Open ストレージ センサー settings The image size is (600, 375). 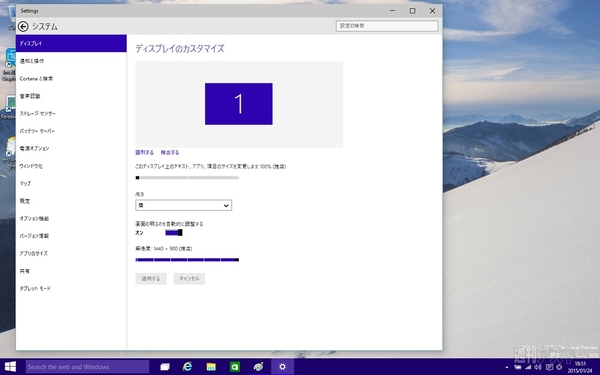tap(71, 114)
